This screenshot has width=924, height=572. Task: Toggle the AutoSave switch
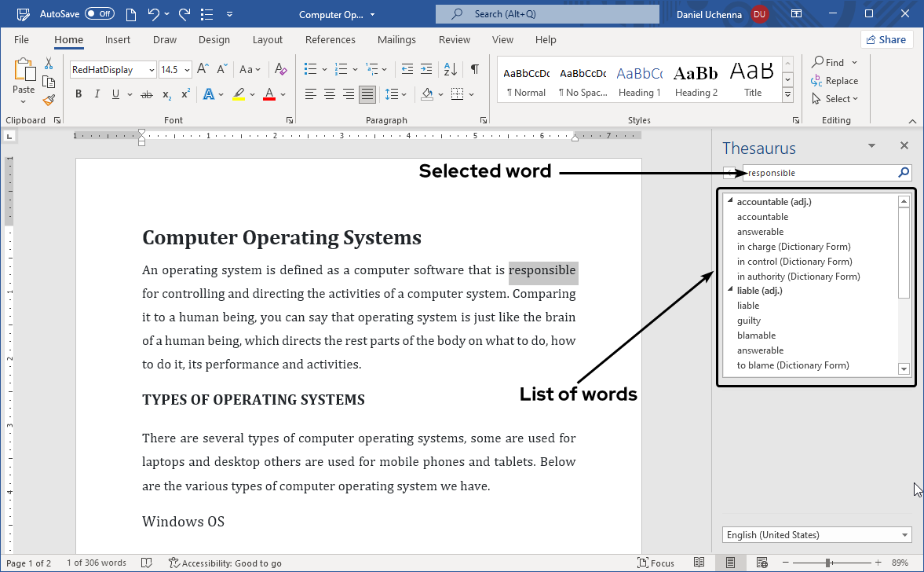pyautogui.click(x=100, y=14)
